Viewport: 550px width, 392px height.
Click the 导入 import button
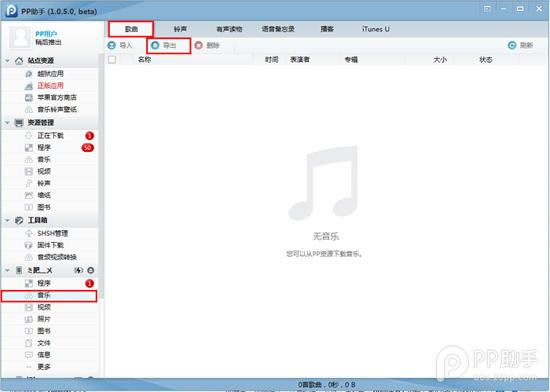(120, 45)
